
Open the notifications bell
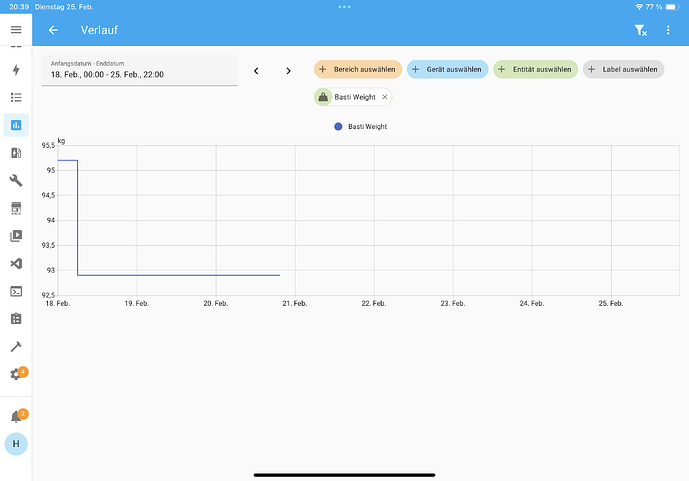(16, 416)
